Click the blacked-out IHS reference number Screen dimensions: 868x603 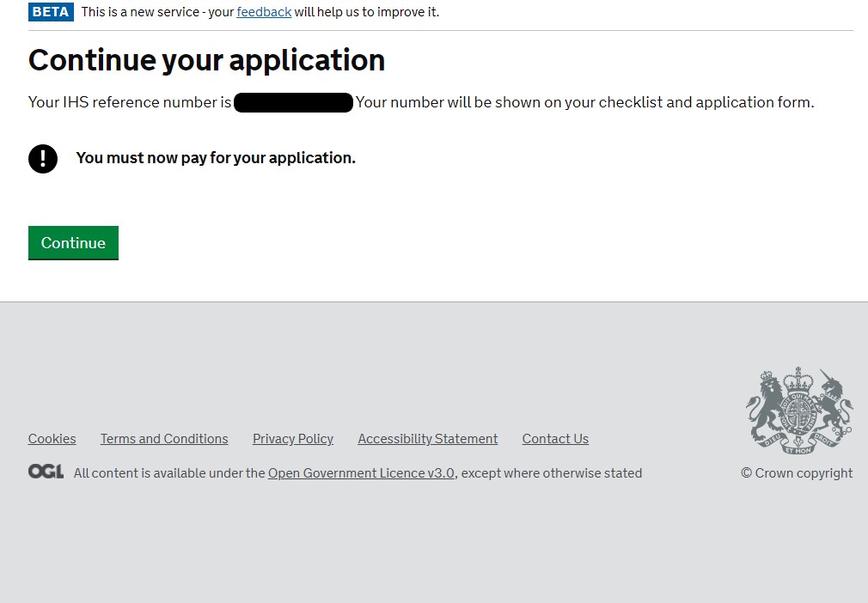[x=293, y=103]
